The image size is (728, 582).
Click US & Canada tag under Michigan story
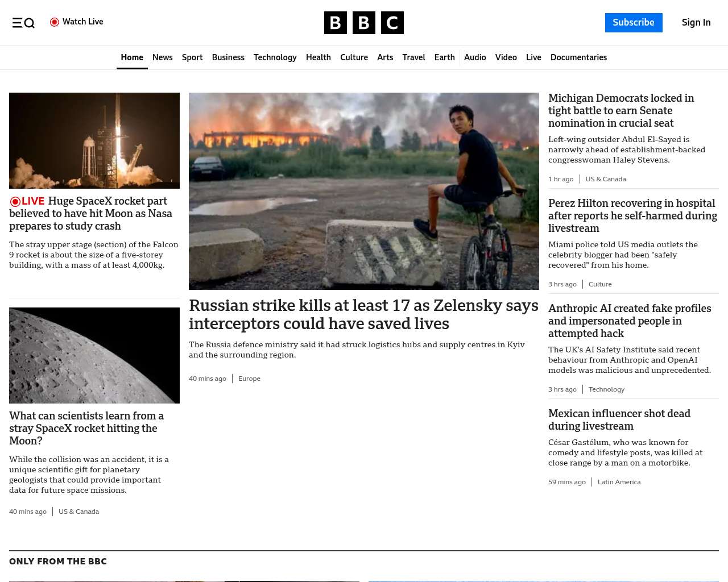click(606, 179)
